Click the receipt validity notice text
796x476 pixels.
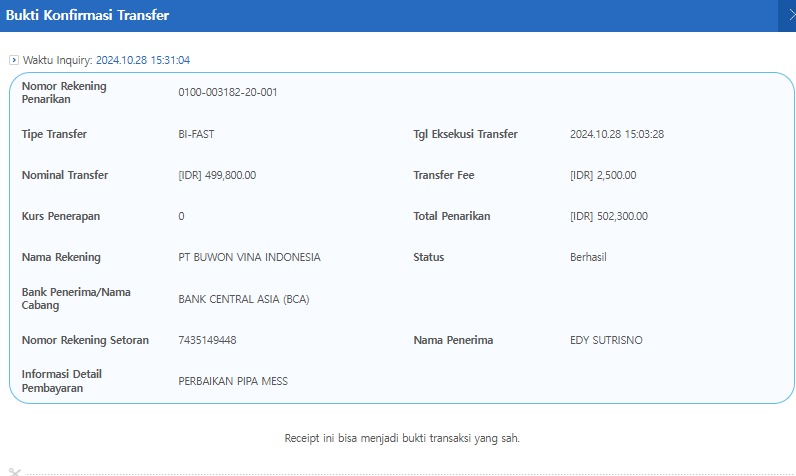(402, 438)
